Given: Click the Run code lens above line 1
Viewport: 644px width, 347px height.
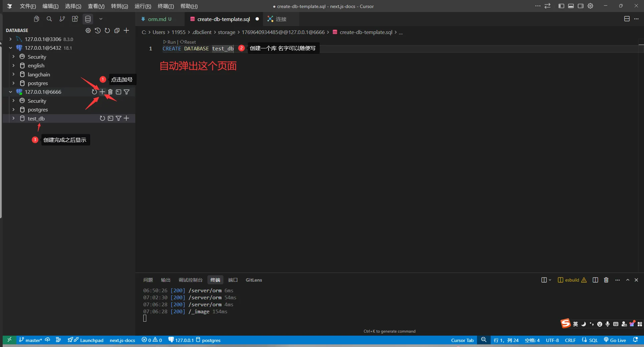Looking at the screenshot, I should coord(170,42).
